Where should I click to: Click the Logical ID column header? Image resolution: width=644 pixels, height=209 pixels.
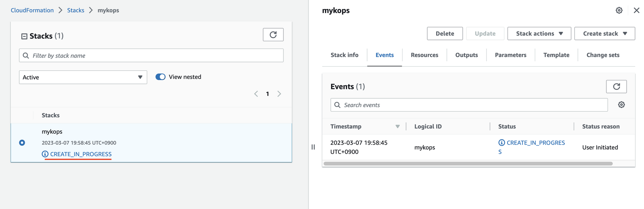point(428,126)
